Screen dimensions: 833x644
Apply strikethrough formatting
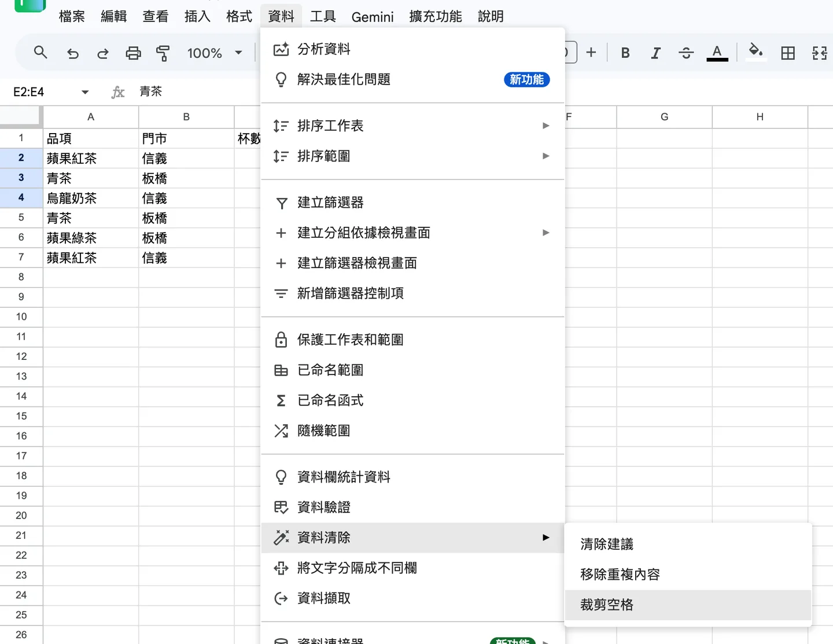(x=686, y=53)
